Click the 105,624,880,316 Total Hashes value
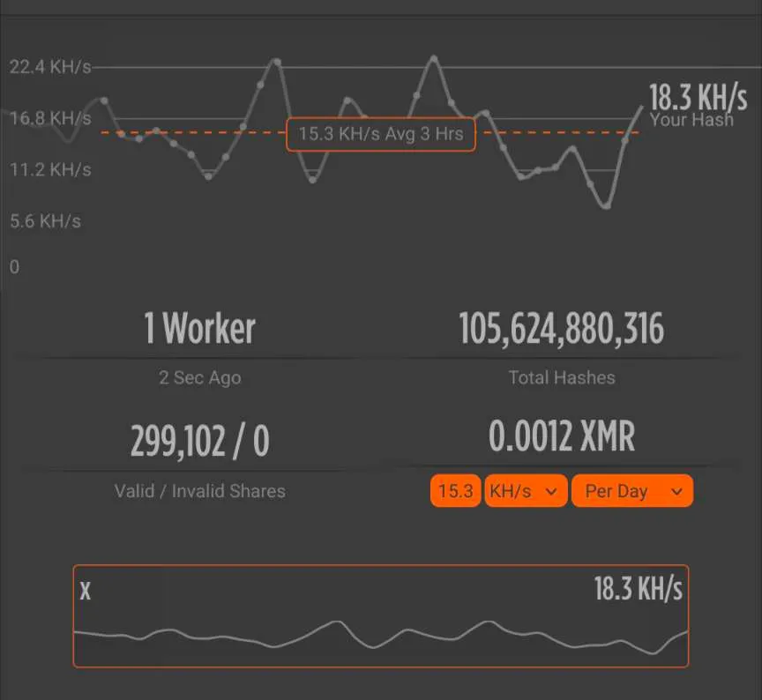Viewport: 762px width, 700px height. 561,329
